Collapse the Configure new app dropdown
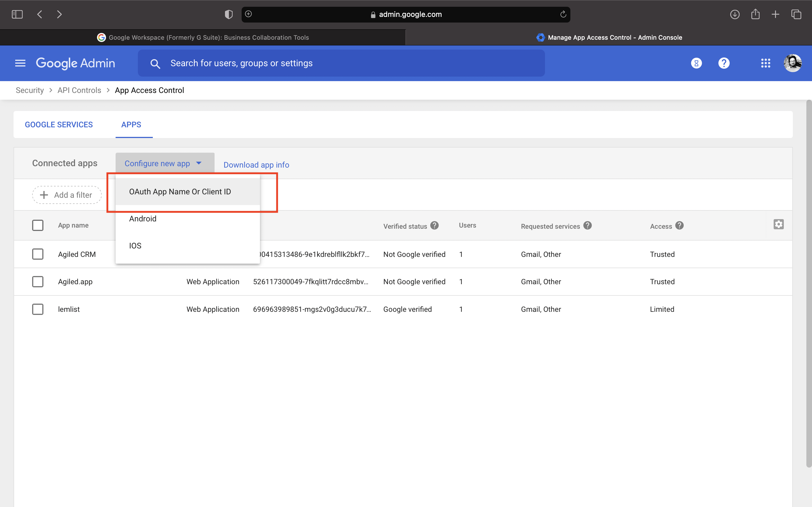This screenshot has width=812, height=507. 164,163
